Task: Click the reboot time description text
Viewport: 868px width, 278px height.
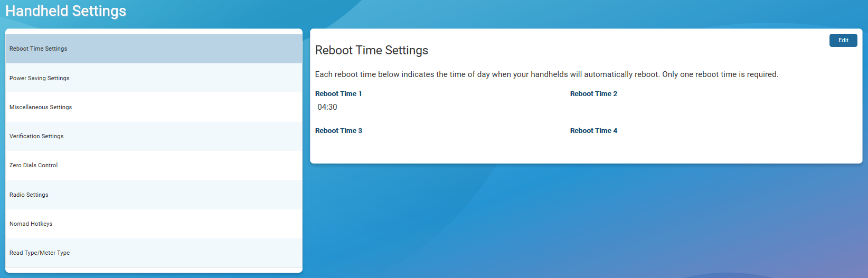Action: [x=546, y=74]
